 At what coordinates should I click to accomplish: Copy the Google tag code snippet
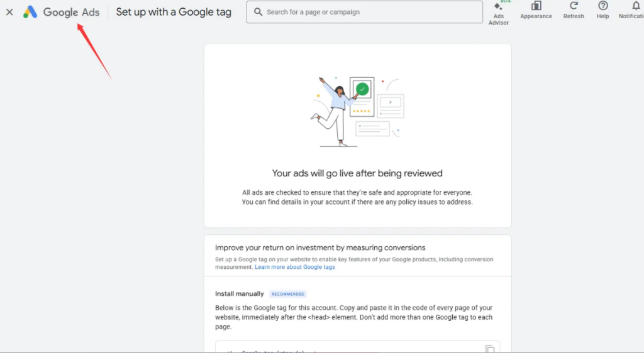490,349
